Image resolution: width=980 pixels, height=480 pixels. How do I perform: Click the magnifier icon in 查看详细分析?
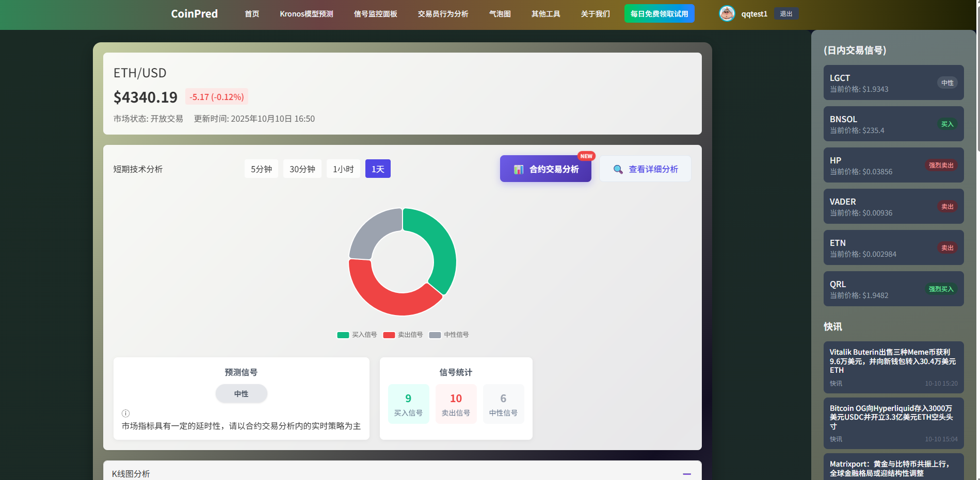coord(618,170)
